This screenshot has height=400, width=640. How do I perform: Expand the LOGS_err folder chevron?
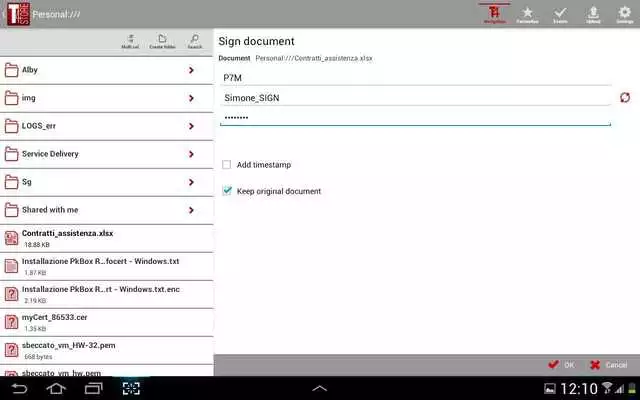(x=191, y=127)
